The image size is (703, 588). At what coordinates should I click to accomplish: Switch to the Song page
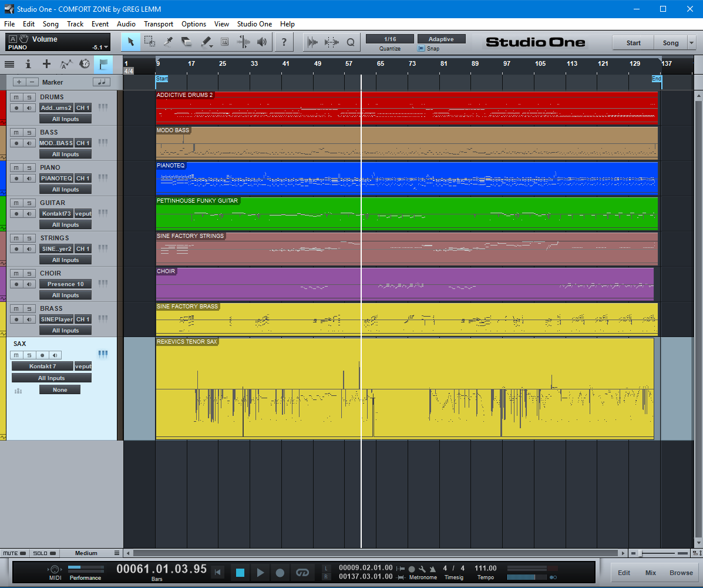pos(671,43)
